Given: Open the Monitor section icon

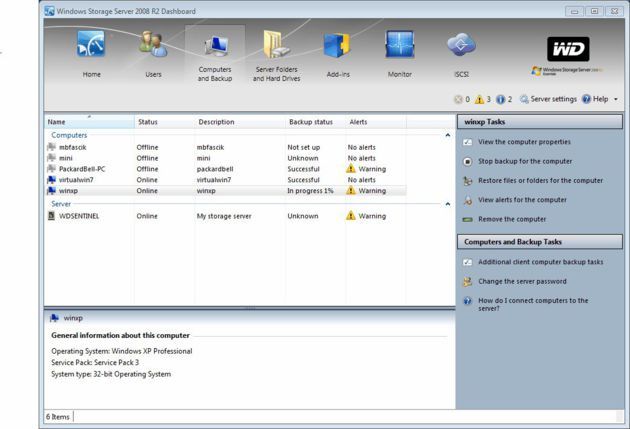Looking at the screenshot, I should tap(399, 45).
